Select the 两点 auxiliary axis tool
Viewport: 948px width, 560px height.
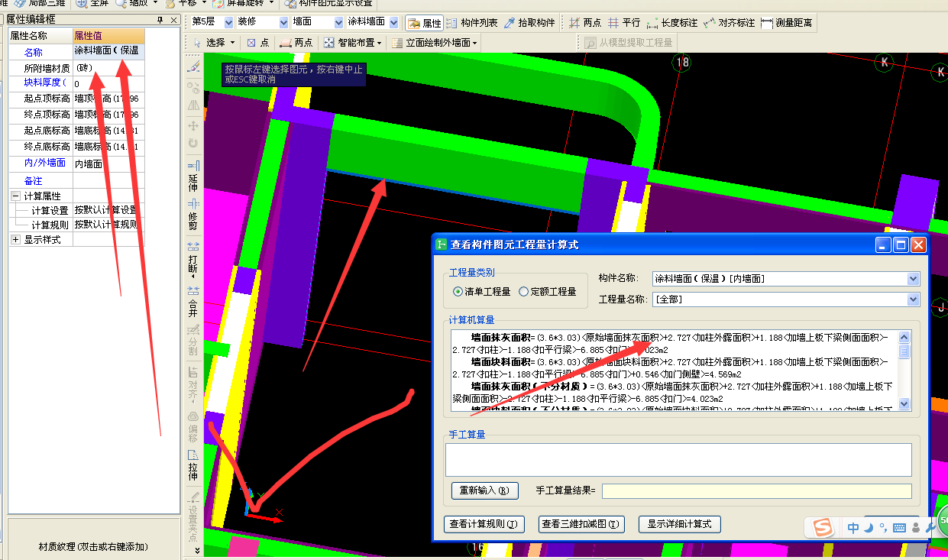coord(585,23)
